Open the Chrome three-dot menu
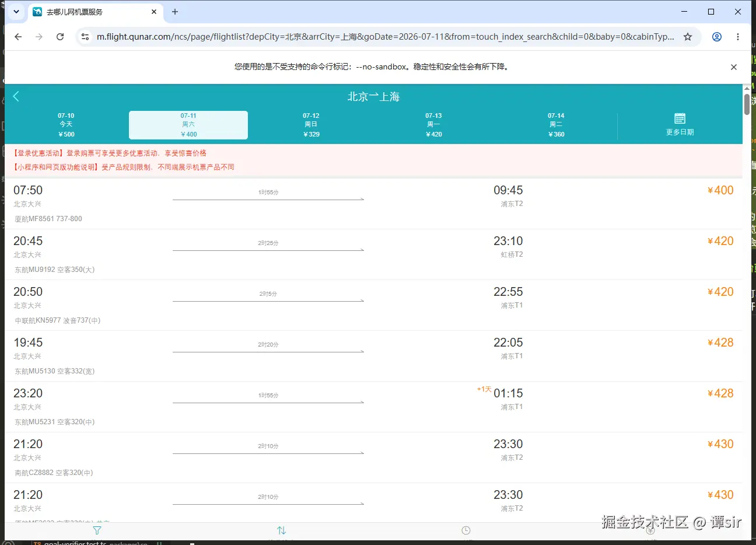The width and height of the screenshot is (756, 545). tap(738, 37)
